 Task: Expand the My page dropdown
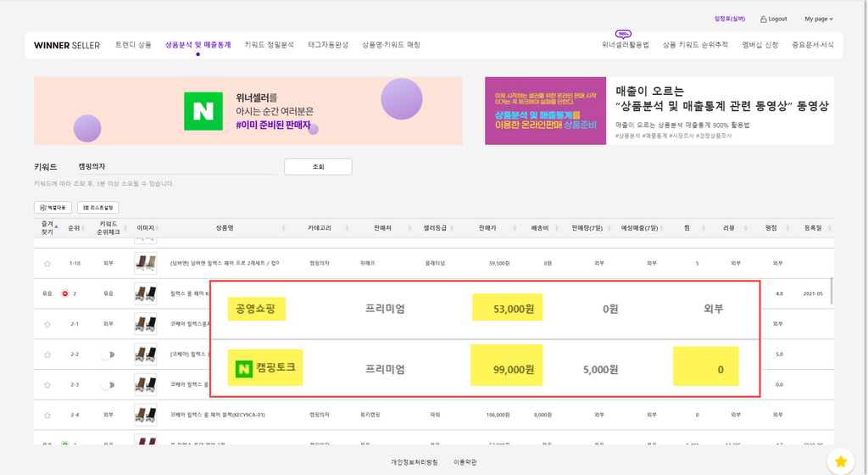[819, 19]
